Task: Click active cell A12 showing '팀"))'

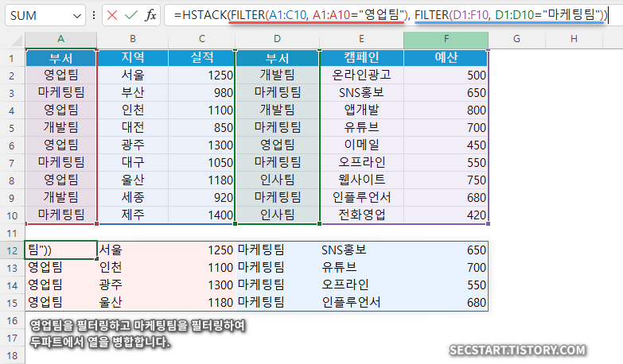Action: point(60,250)
